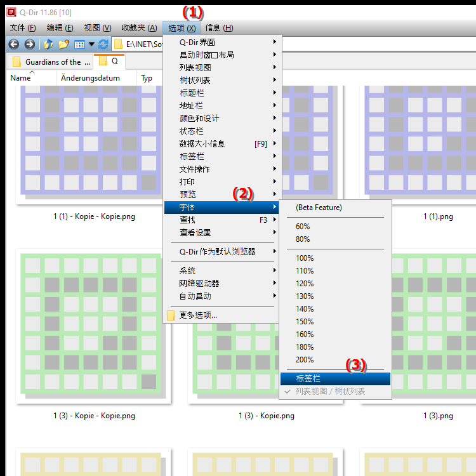
Task: Open the 收藏夹 (A) menu
Action: [x=140, y=28]
